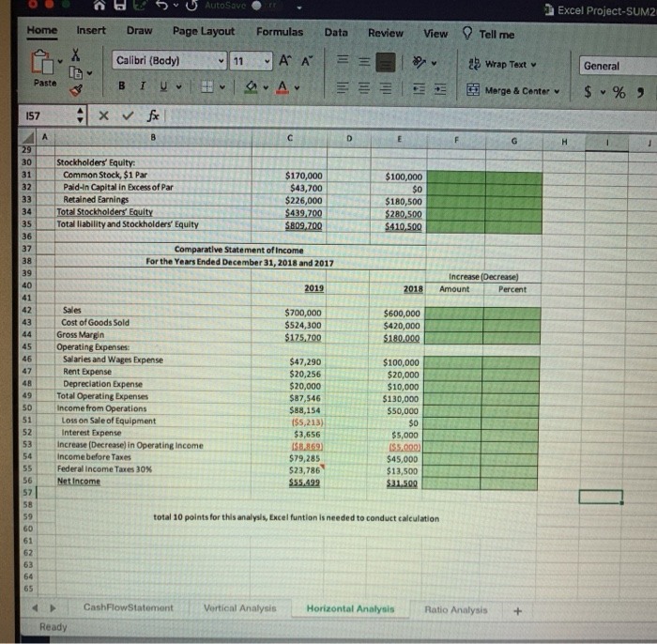The width and height of the screenshot is (657, 644).
Task: Click the Currency dollar format icon
Action: [588, 92]
